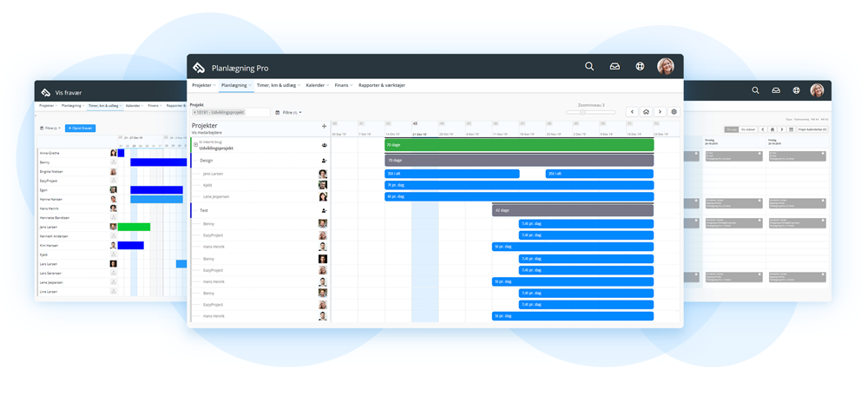Adjust the Zoomniveau slider handle
This screenshot has width=868, height=403.
(582, 112)
